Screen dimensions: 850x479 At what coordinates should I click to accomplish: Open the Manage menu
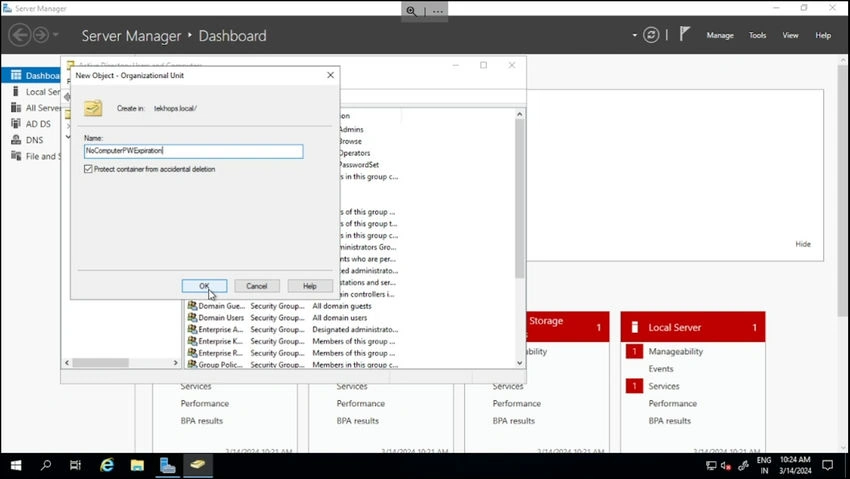720,35
